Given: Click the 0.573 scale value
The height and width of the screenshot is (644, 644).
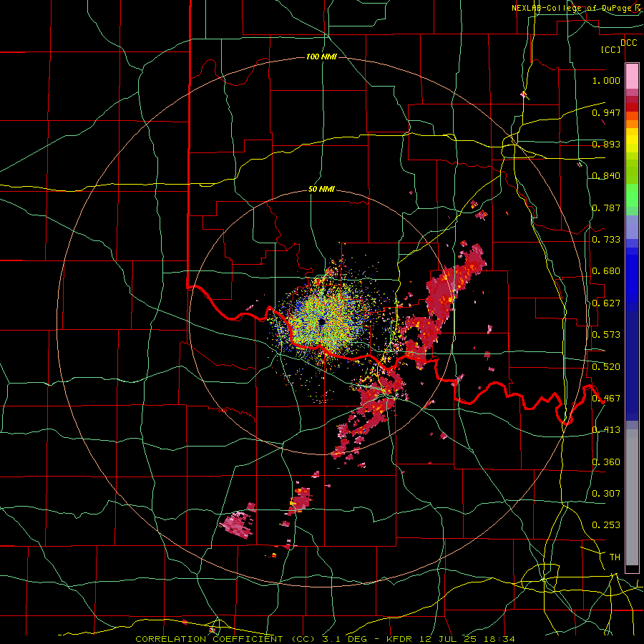Looking at the screenshot, I should 606,335.
